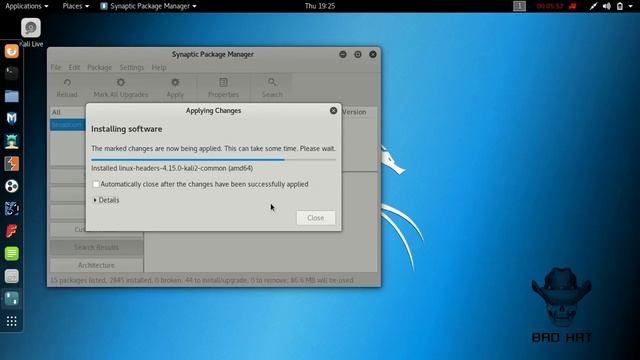Image resolution: width=640 pixels, height=360 pixels.
Task: Maximize the Synaptic Package Manager window
Action: [x=358, y=54]
